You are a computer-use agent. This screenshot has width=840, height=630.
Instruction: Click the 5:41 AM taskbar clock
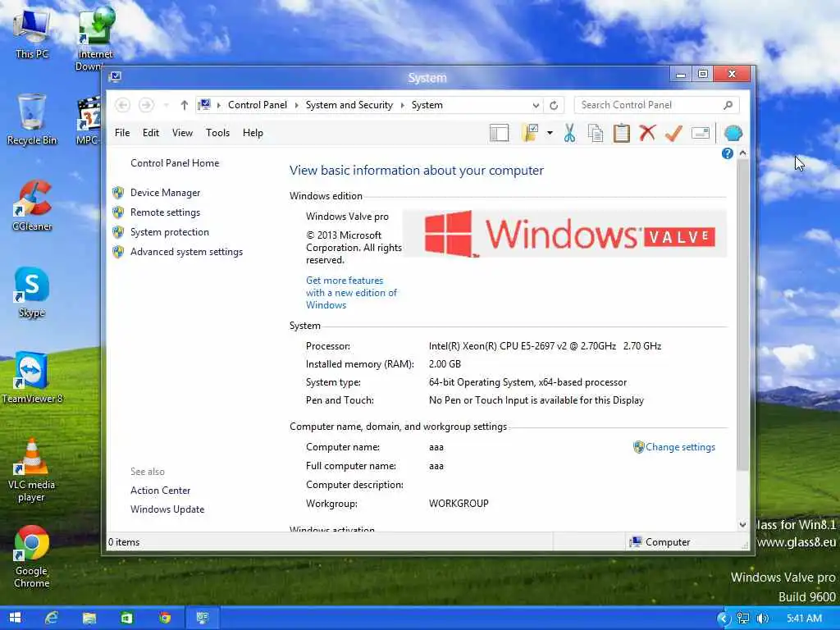[x=804, y=619]
